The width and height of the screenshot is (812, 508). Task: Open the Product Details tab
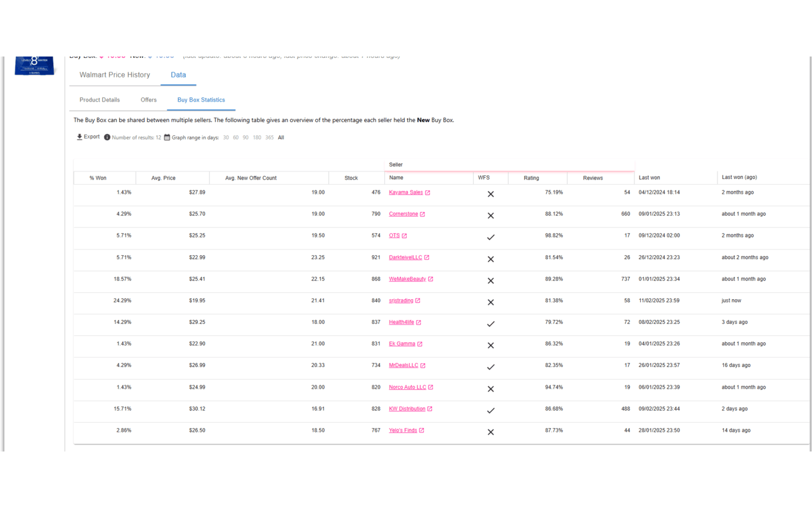coord(100,100)
